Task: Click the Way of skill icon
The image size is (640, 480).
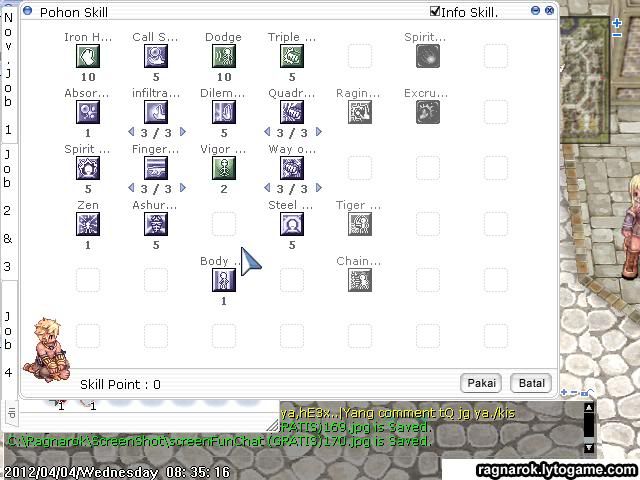Action: 292,168
